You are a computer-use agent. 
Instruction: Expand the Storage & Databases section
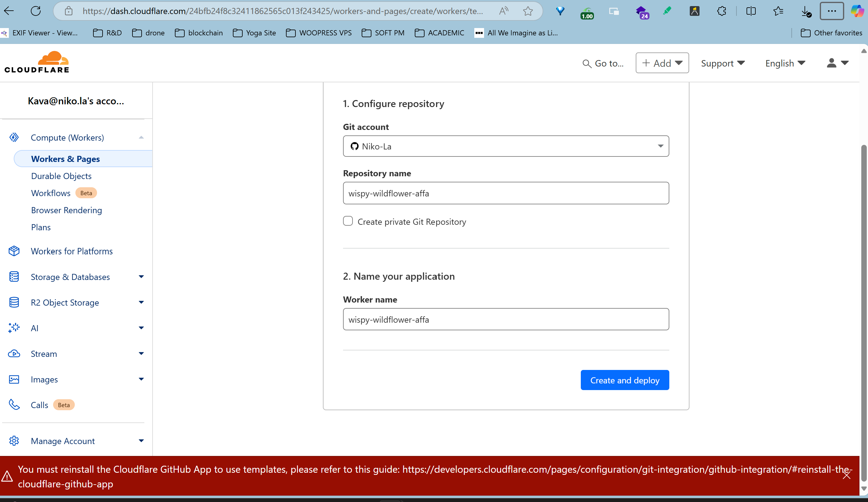pyautogui.click(x=141, y=277)
